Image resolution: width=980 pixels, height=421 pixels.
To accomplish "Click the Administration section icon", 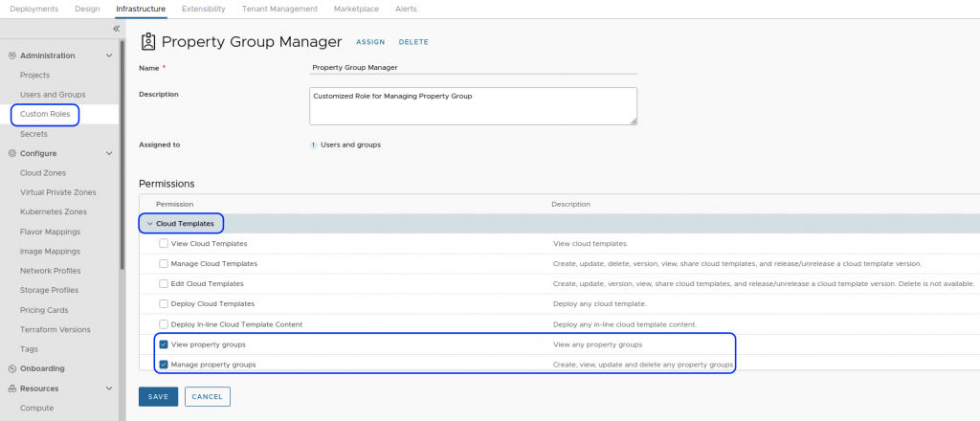I will (x=11, y=55).
